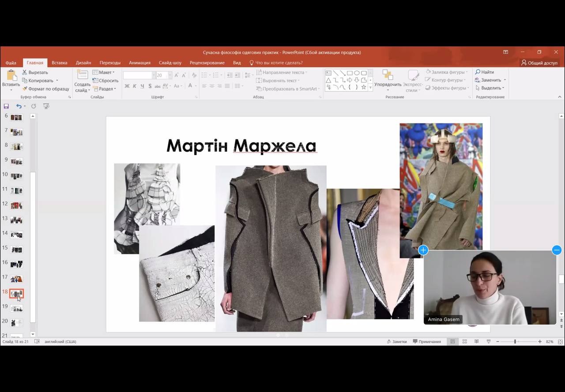Start slideshow from the status bar icon

[488, 341]
